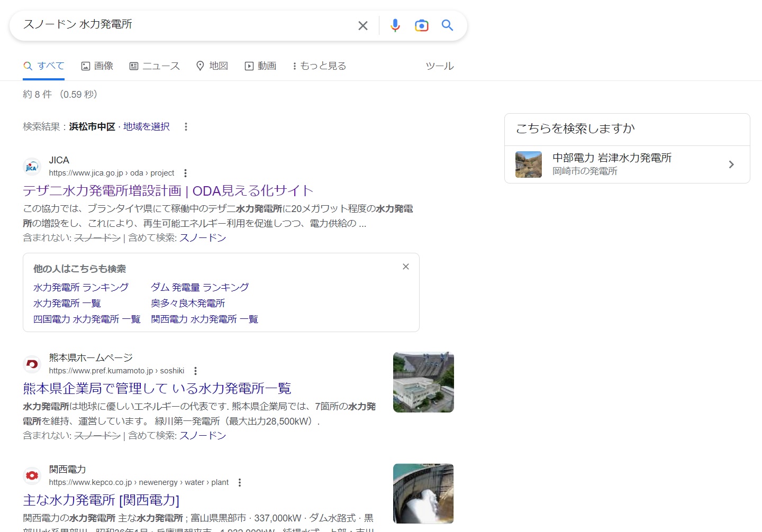
Task: Switch to the 動画 tab
Action: tap(260, 66)
